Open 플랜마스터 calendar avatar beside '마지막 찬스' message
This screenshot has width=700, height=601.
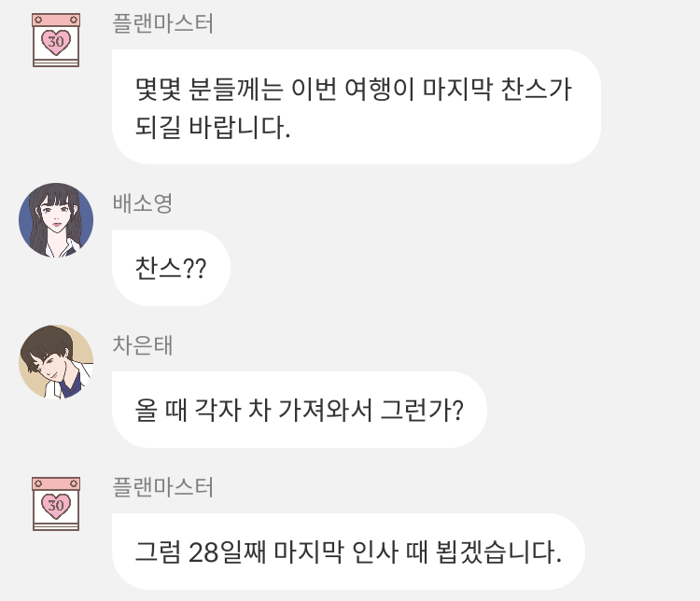[56, 40]
